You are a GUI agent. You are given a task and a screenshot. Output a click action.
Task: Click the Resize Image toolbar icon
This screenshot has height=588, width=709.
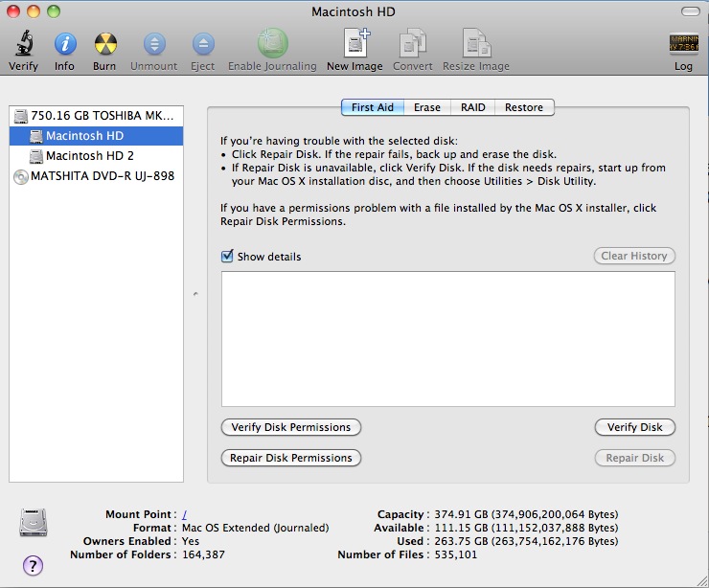476,43
